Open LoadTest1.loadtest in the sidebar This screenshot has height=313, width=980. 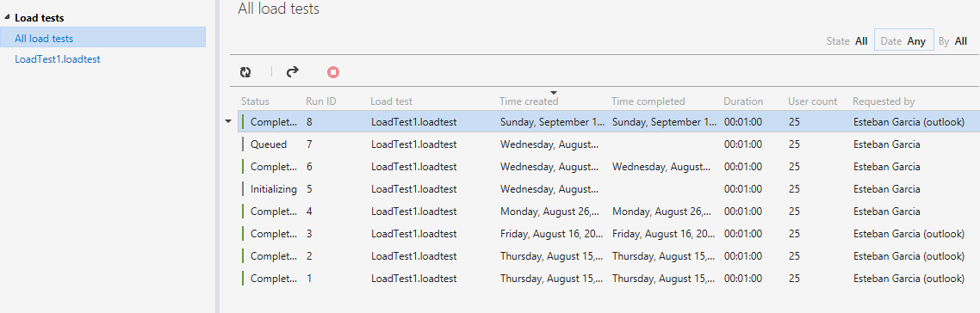[58, 59]
